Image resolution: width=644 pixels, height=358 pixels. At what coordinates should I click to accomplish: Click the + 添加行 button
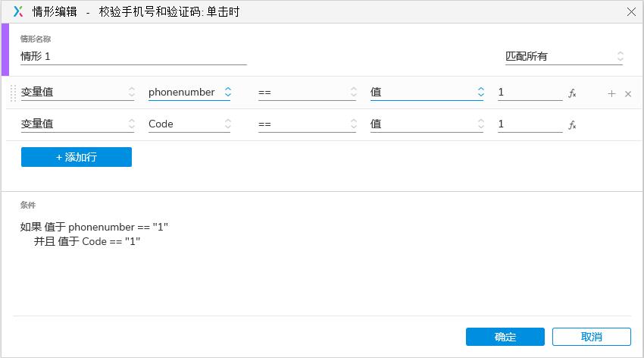pos(77,157)
